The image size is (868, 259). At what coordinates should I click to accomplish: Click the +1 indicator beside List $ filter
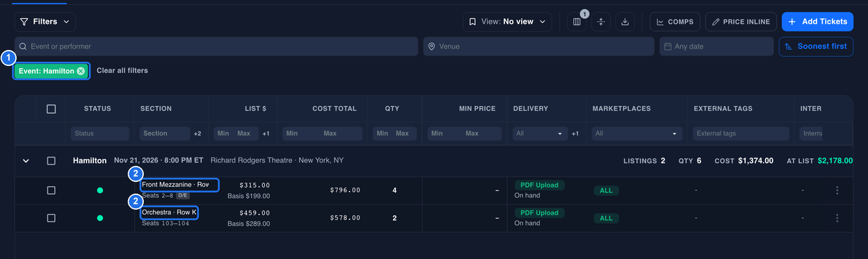[266, 133]
